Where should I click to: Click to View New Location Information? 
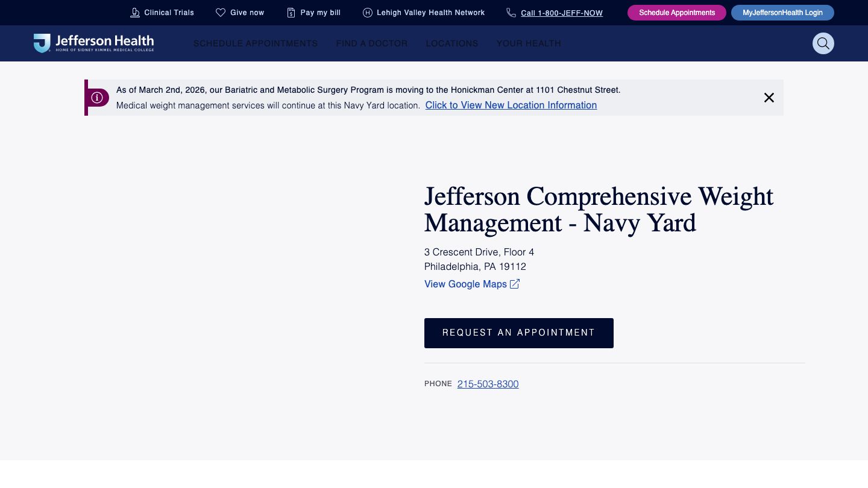(511, 105)
